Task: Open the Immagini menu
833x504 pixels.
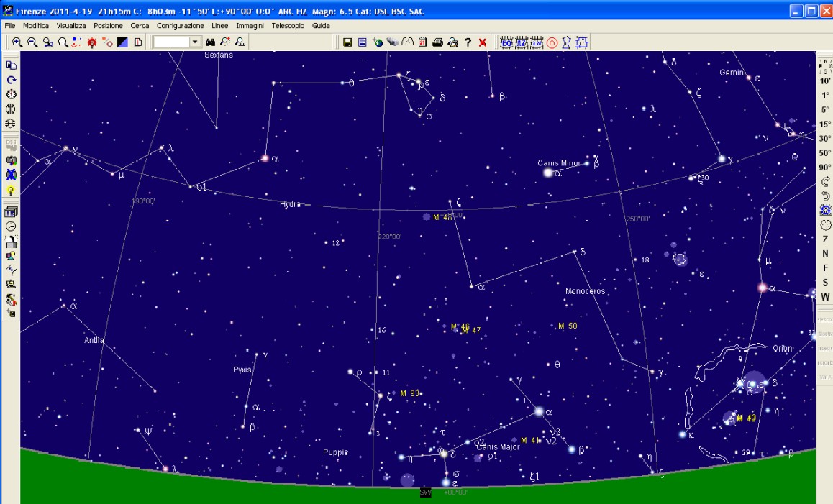Action: pyautogui.click(x=250, y=25)
